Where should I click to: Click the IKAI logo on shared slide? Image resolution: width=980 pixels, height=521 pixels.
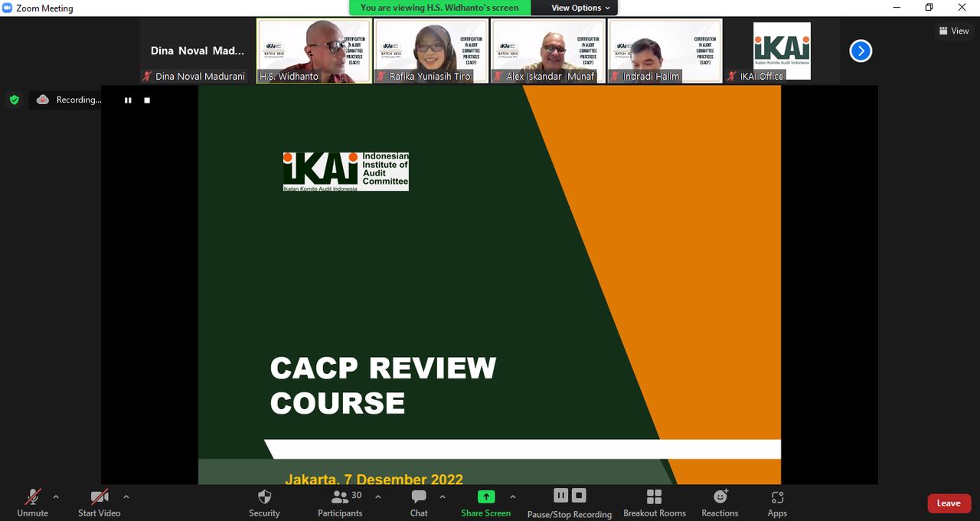(345, 171)
